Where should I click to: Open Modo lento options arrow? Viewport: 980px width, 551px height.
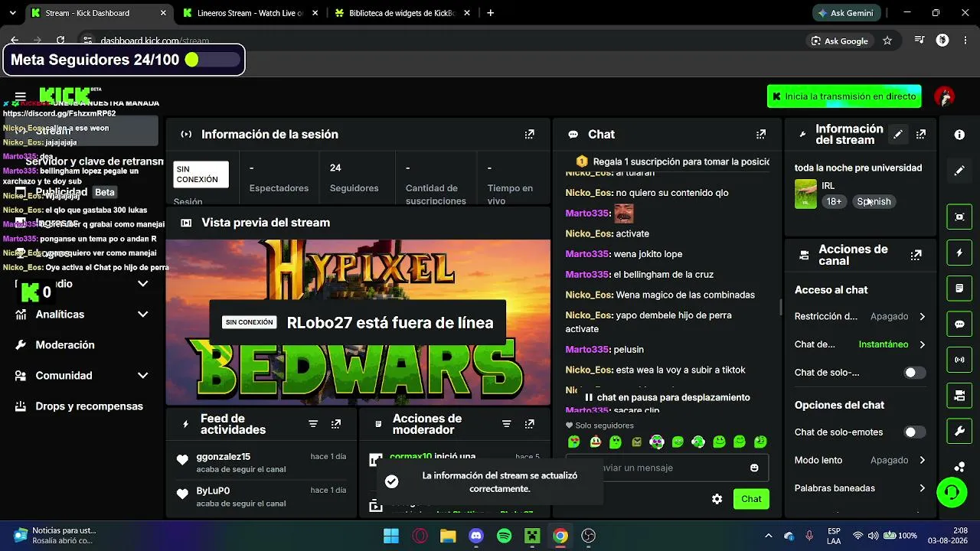point(922,460)
